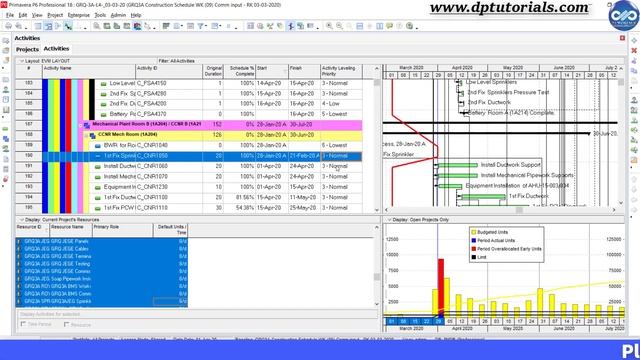Click the activity table vertical scrollbar

(x=377, y=139)
